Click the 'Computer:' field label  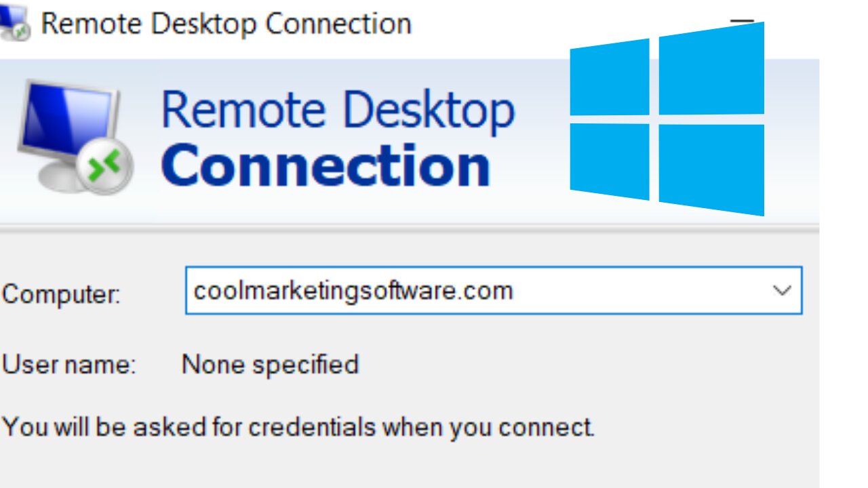tap(61, 295)
